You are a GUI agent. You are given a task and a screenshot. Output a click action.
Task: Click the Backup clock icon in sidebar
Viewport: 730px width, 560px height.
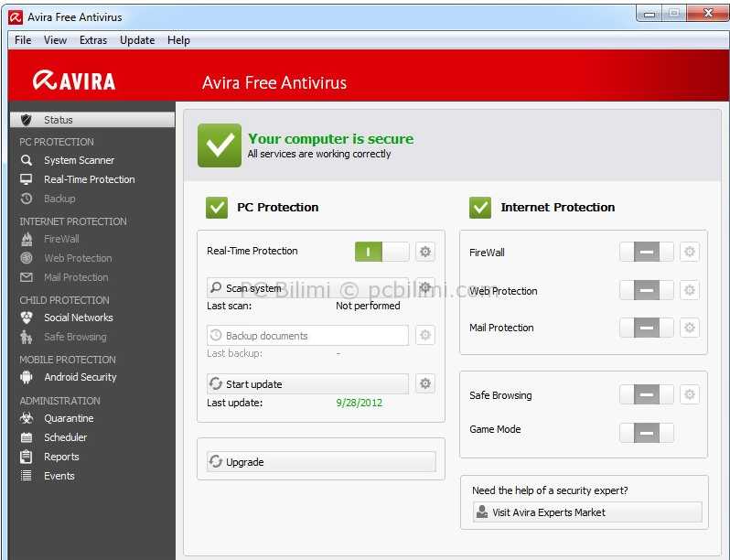(27, 199)
